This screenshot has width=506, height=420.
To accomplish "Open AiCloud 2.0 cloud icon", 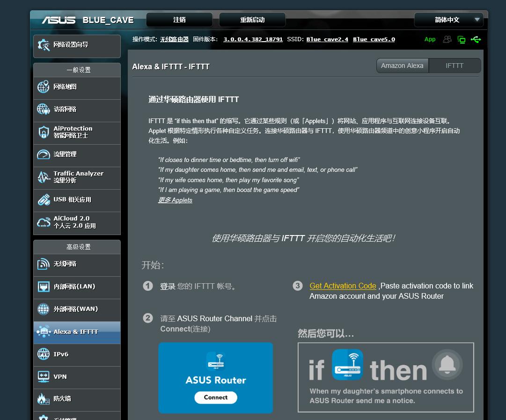I will coord(44,222).
